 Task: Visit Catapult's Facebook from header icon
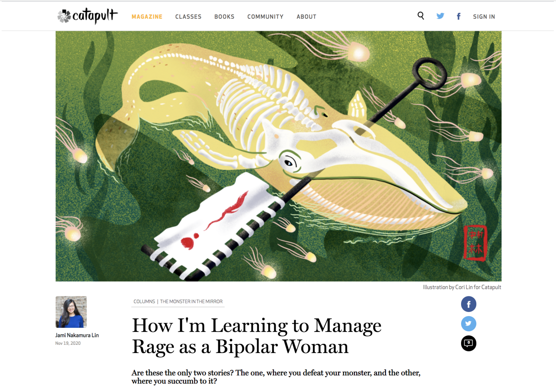459,16
